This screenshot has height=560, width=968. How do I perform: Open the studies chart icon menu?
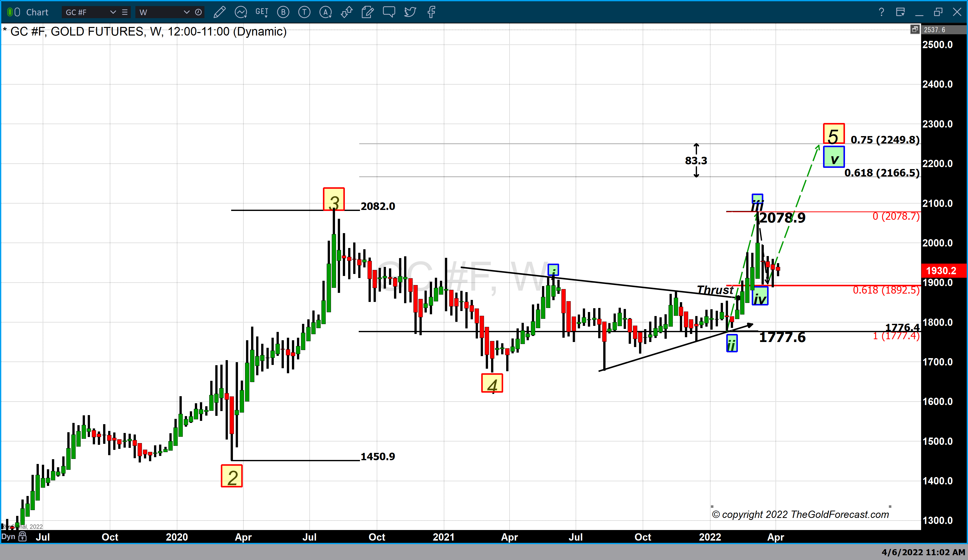[241, 12]
